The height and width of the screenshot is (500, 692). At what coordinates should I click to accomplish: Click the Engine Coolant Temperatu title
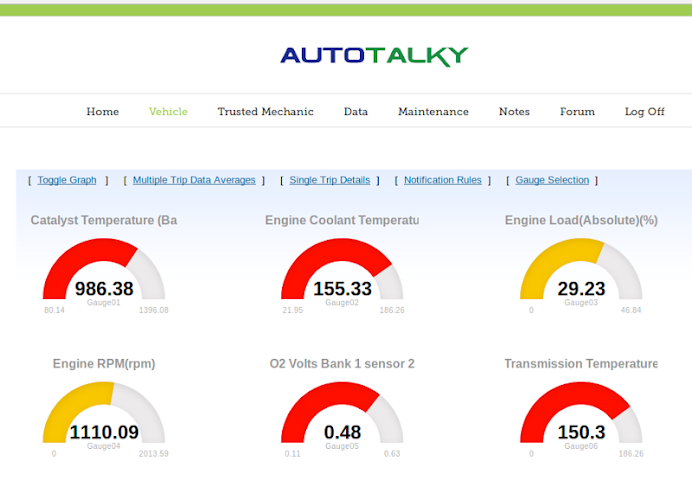click(342, 220)
